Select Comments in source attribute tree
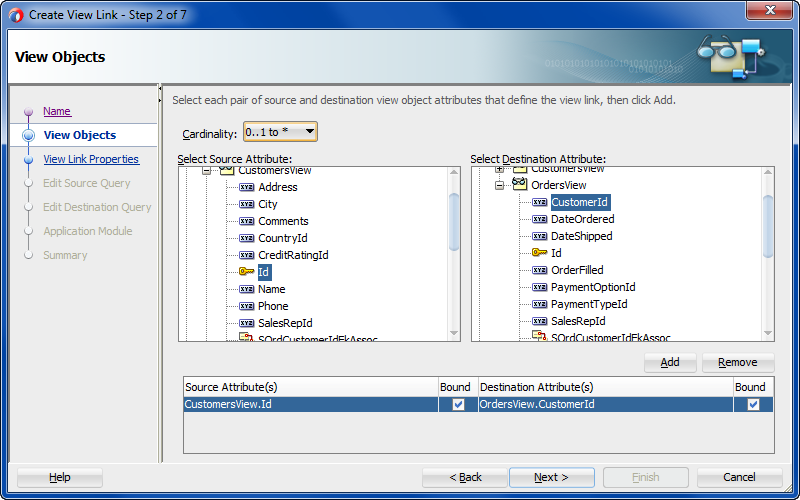The width and height of the screenshot is (800, 500). point(283,221)
